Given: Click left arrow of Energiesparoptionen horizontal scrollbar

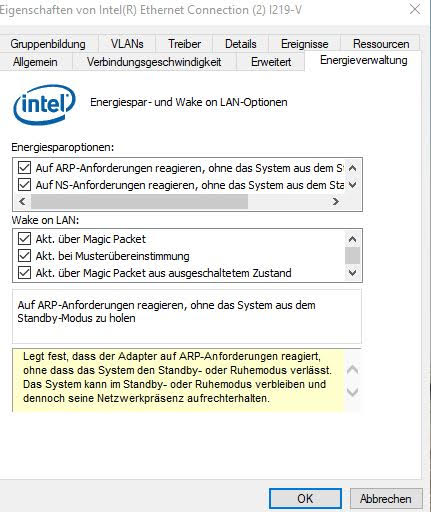Looking at the screenshot, I should pyautogui.click(x=22, y=201).
